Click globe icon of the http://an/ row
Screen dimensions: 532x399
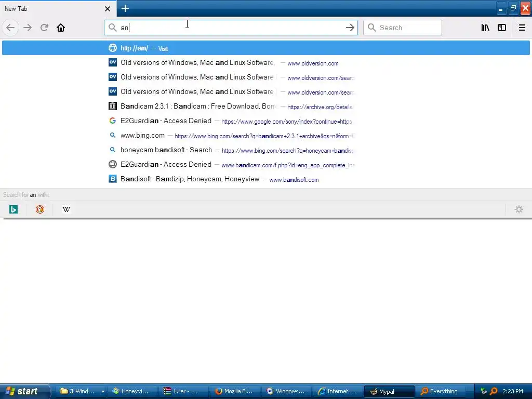[113, 48]
